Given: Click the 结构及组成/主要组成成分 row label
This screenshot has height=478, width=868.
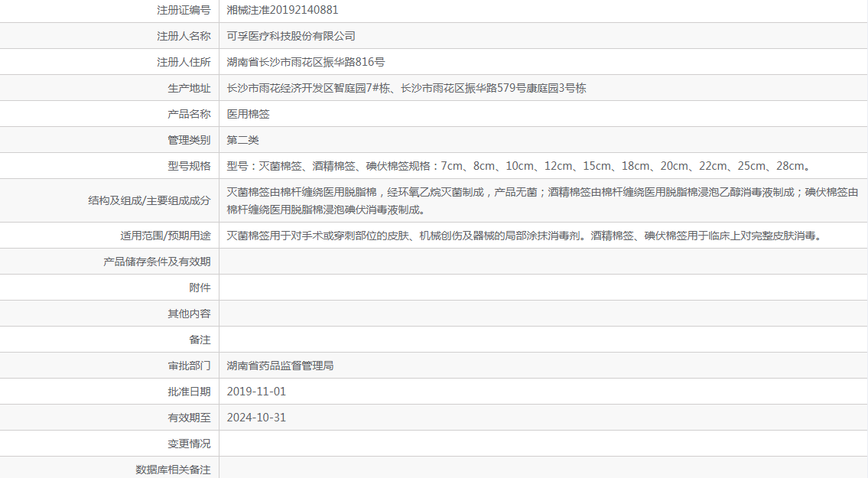Looking at the screenshot, I should point(149,200).
